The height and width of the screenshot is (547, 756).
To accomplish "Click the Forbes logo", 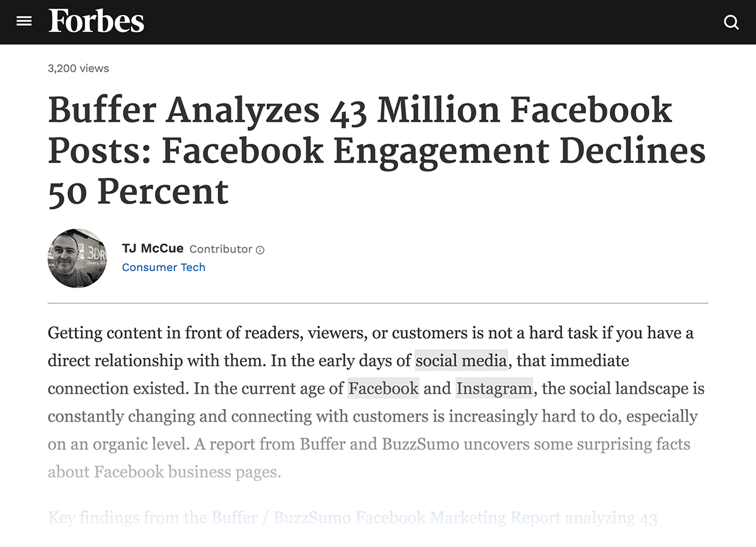I will (x=96, y=21).
